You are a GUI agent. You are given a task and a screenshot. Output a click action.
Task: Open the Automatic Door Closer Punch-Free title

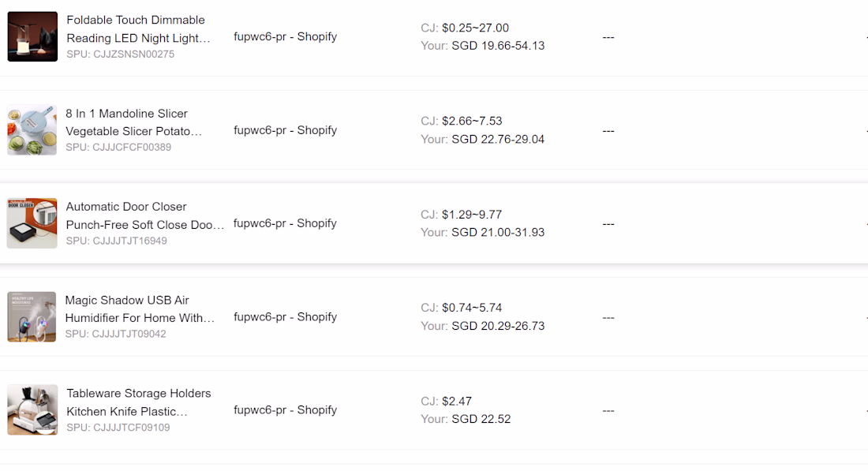pos(144,215)
